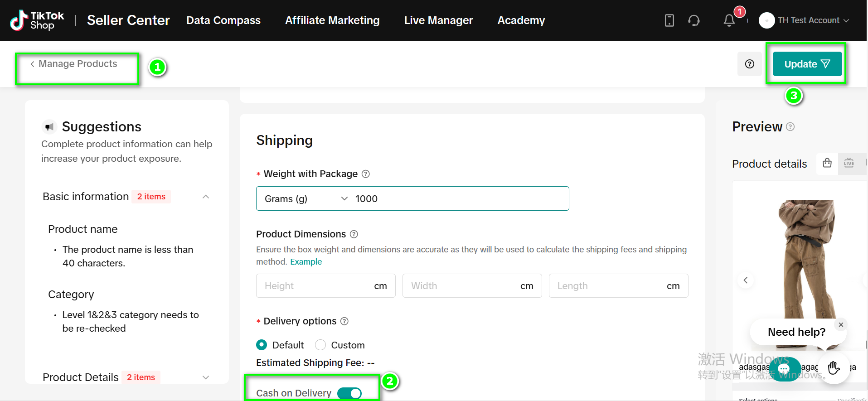The height and width of the screenshot is (401, 868).
Task: Turn off the Cash on Delivery toggle
Action: click(349, 393)
